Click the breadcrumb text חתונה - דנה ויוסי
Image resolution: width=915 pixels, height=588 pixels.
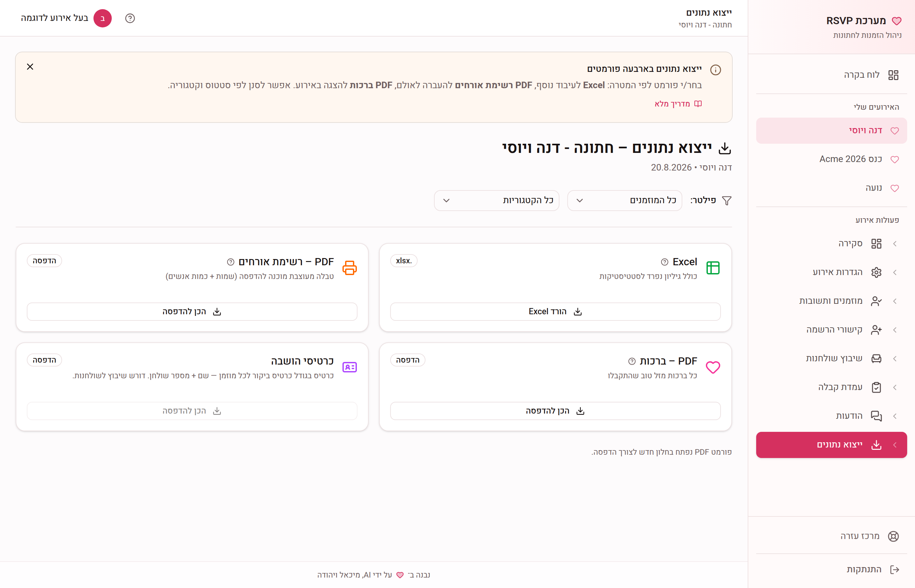pos(705,25)
